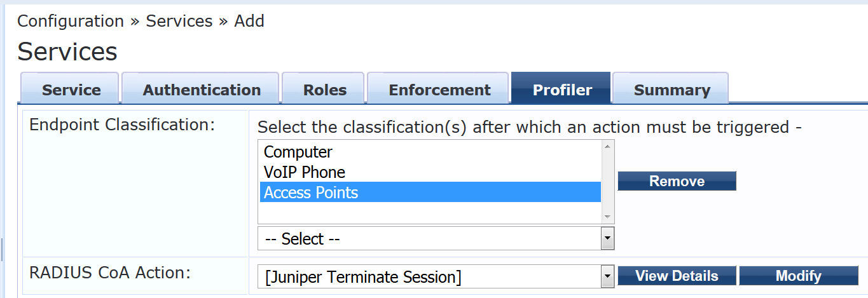The height and width of the screenshot is (298, 868).
Task: Choose VoIP Phone in the list
Action: (x=304, y=173)
